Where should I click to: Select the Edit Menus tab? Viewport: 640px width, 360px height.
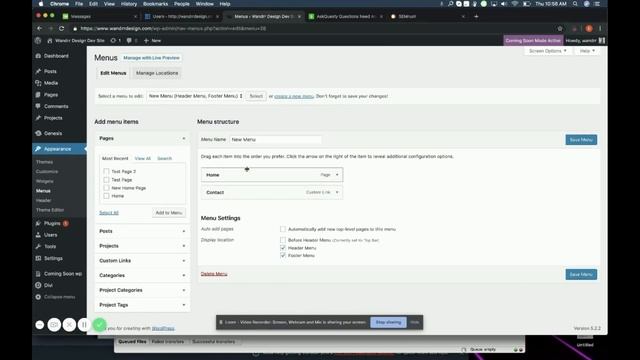click(113, 73)
